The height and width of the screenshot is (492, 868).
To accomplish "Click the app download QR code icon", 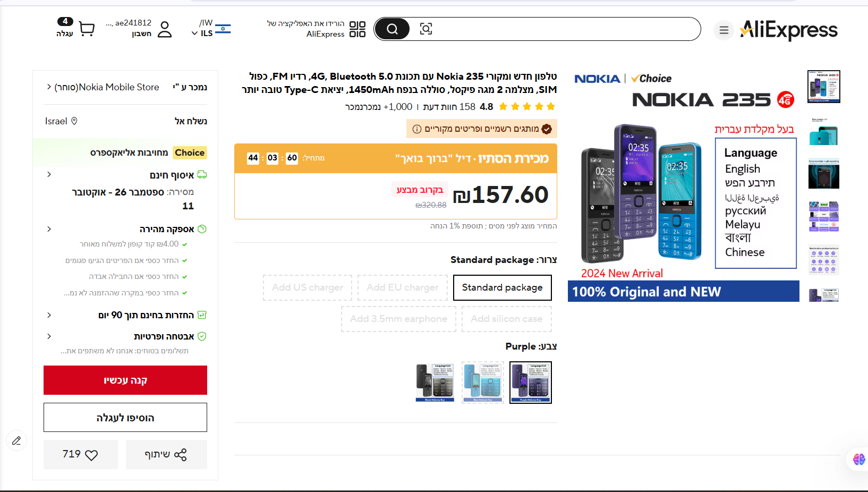I will click(358, 29).
